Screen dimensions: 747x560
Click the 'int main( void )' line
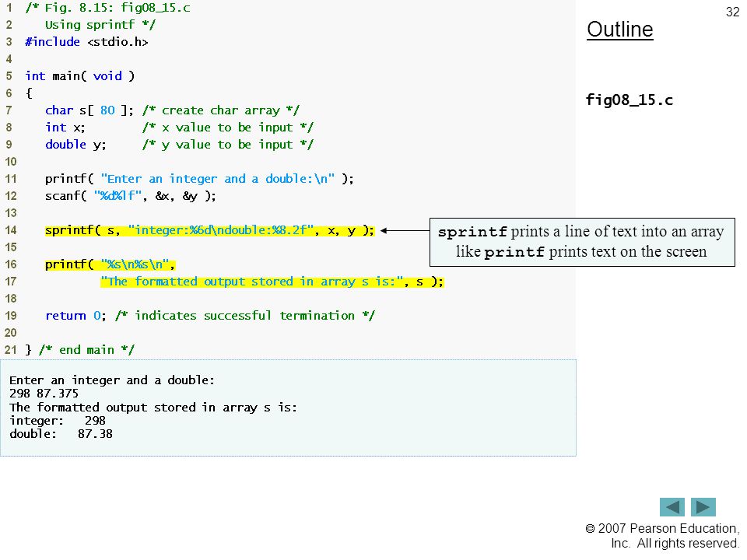tap(80, 76)
